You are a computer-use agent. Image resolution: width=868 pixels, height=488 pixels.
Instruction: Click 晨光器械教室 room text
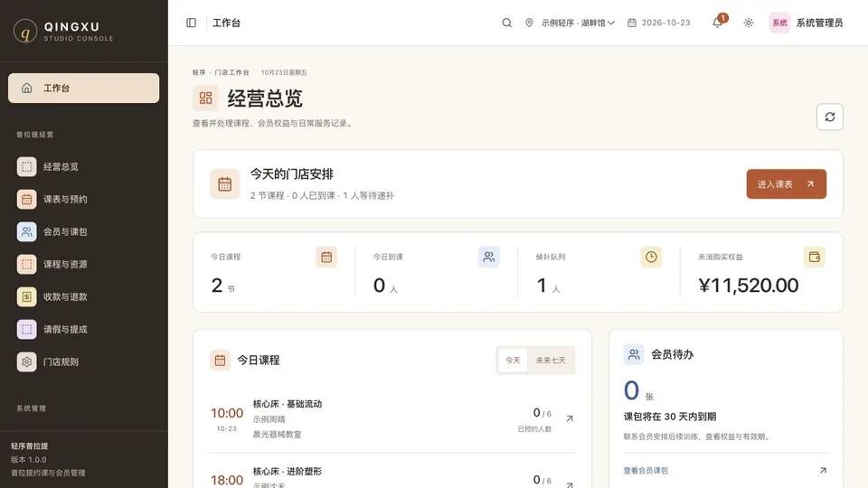click(277, 435)
